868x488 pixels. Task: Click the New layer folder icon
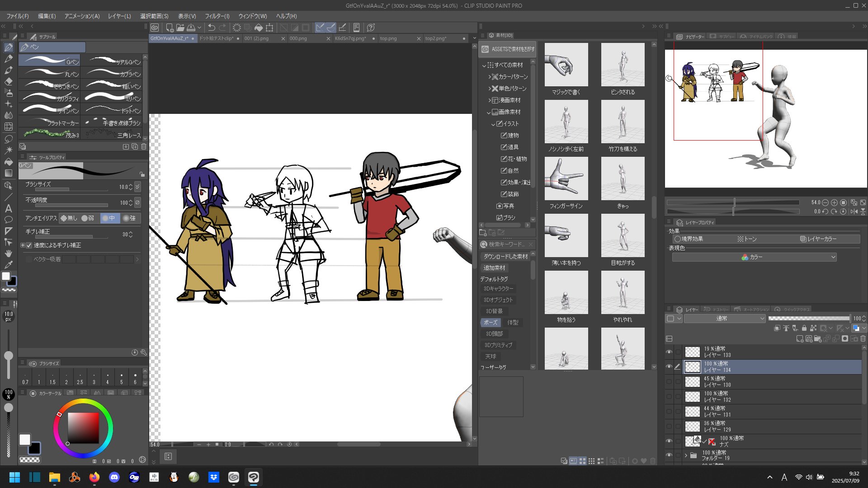(817, 338)
